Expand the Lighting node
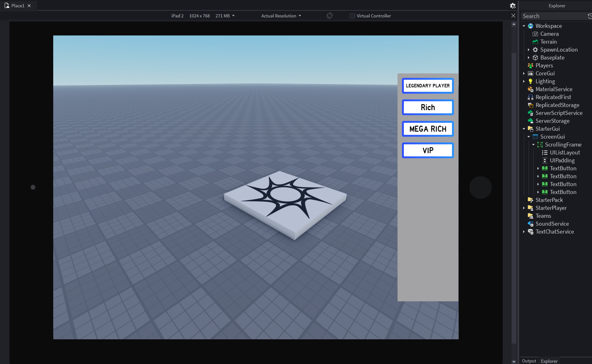The width and height of the screenshot is (592, 364). click(524, 81)
